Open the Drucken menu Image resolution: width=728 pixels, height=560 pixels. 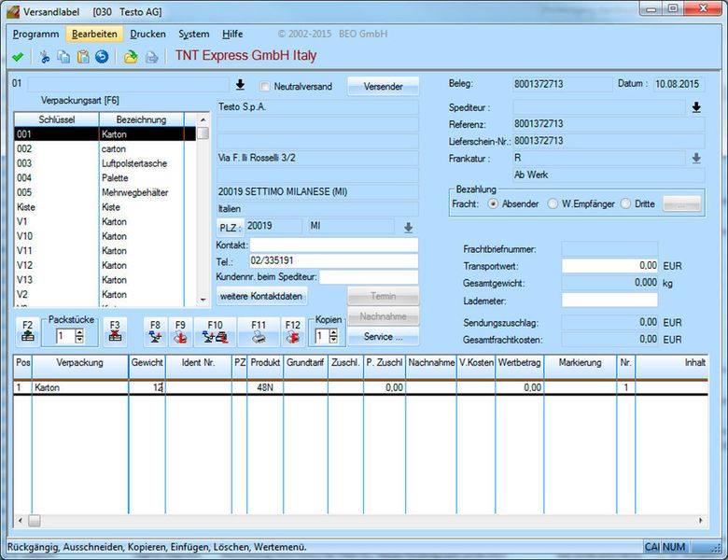pos(147,34)
